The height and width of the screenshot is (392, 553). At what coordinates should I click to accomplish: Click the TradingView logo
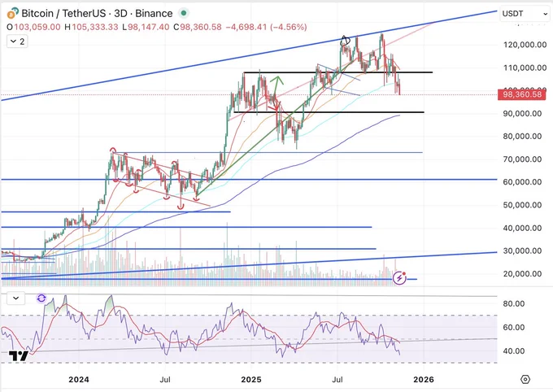19,356
